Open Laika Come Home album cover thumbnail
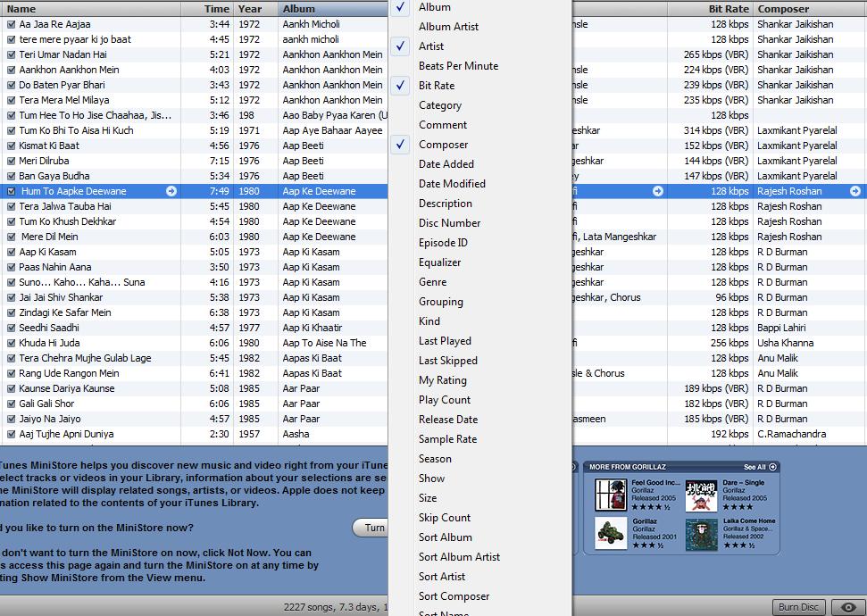This screenshot has width=867, height=616. pyautogui.click(x=701, y=534)
